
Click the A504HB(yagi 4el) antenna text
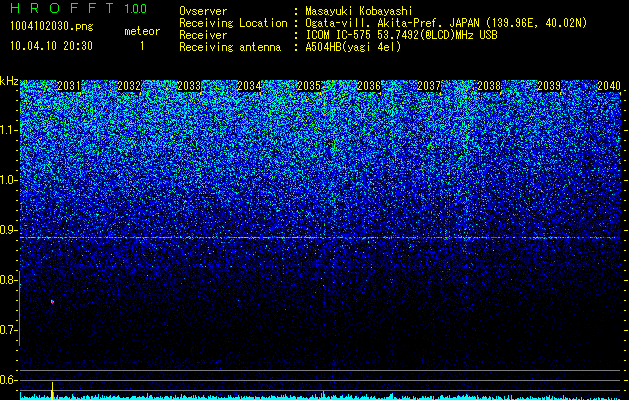(x=353, y=47)
